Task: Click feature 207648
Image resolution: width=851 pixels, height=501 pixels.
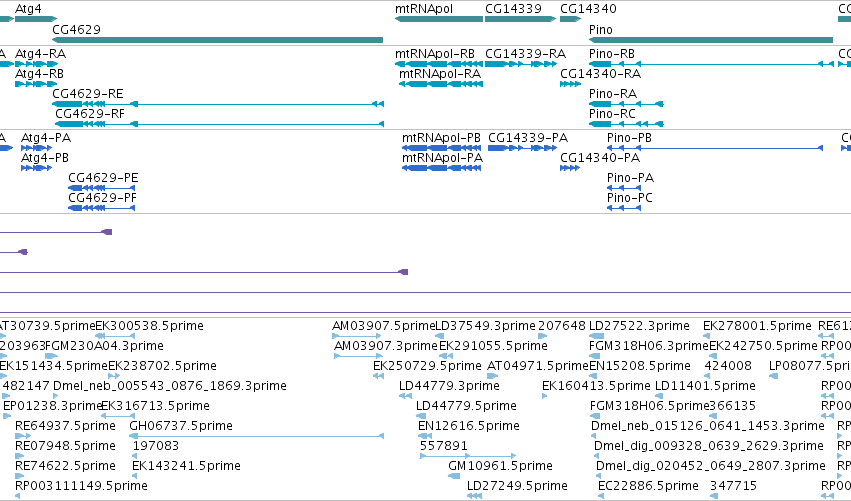Action: coord(562,326)
